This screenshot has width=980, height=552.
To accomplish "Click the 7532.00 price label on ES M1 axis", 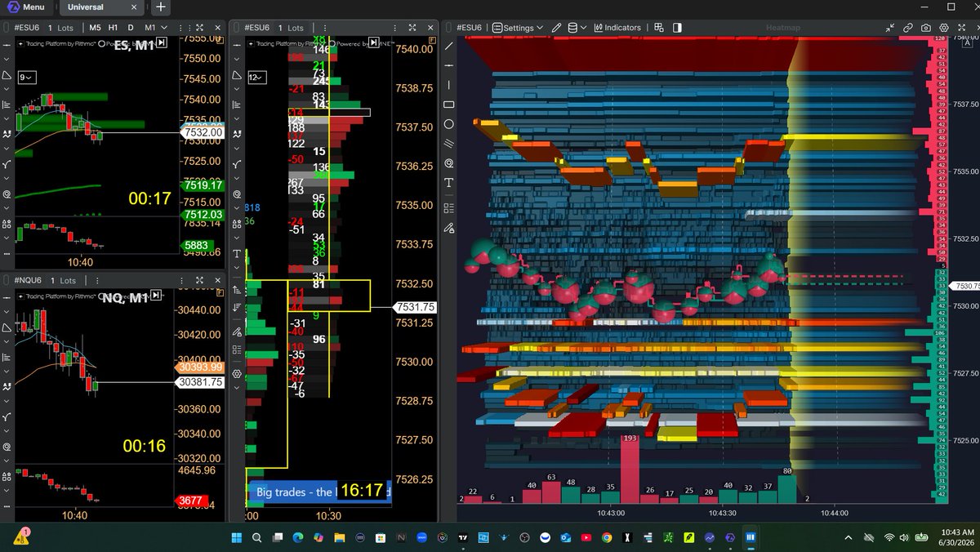I will (x=203, y=132).
